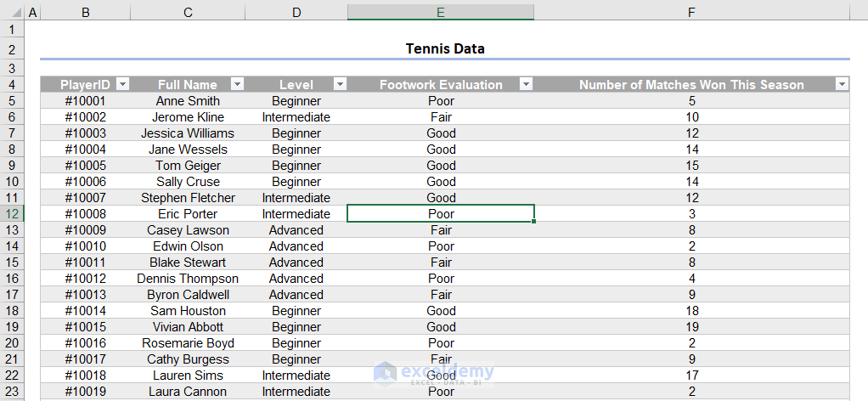This screenshot has width=868, height=401.
Task: Click the #10001 PlayerID cell
Action: (86, 101)
